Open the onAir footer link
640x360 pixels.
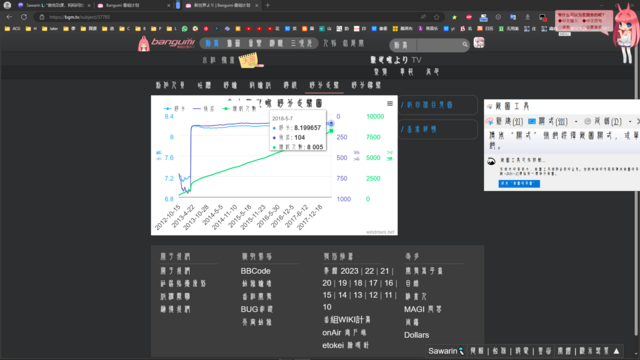coord(344,333)
